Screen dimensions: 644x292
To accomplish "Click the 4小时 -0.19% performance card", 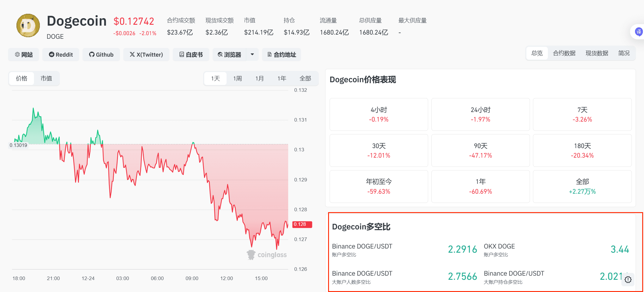I will coord(379,114).
